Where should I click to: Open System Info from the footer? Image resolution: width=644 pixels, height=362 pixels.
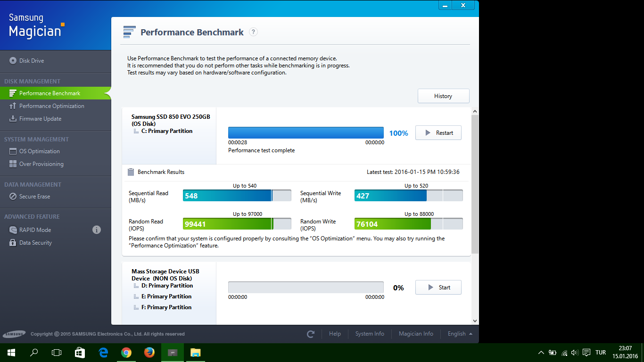tap(370, 334)
